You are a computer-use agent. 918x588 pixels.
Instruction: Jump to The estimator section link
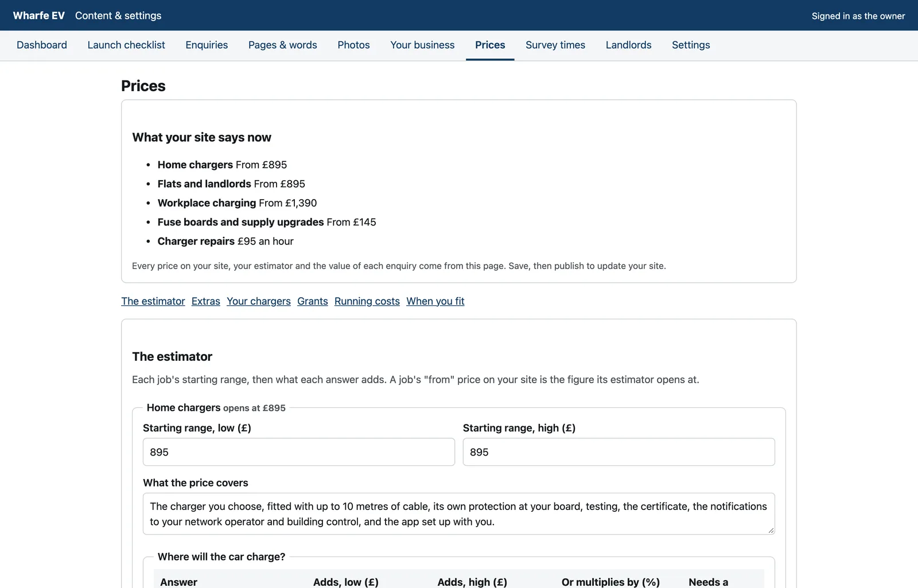153,301
